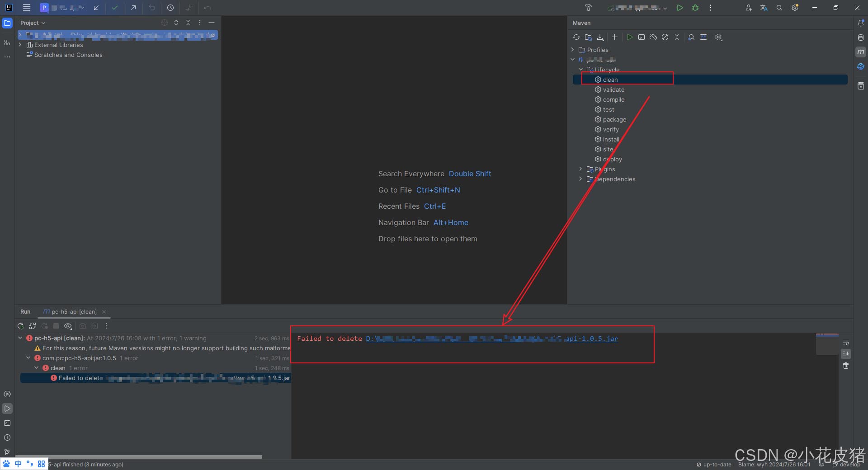Run current configuration from top toolbar
The image size is (868, 470).
click(x=679, y=8)
